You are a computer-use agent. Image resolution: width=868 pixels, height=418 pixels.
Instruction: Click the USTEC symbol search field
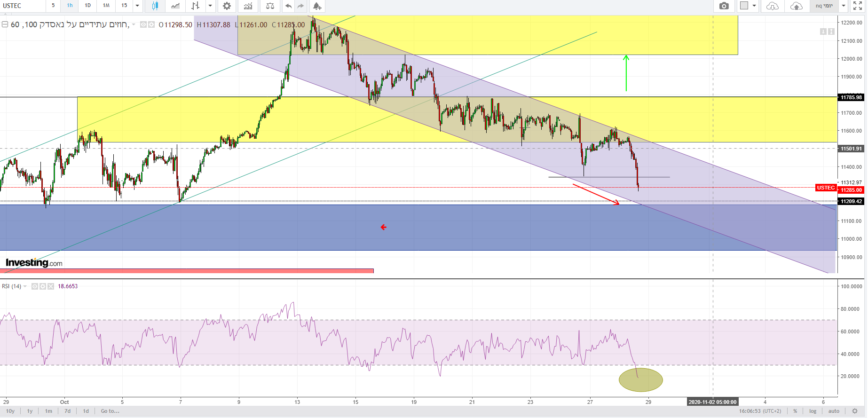click(23, 6)
